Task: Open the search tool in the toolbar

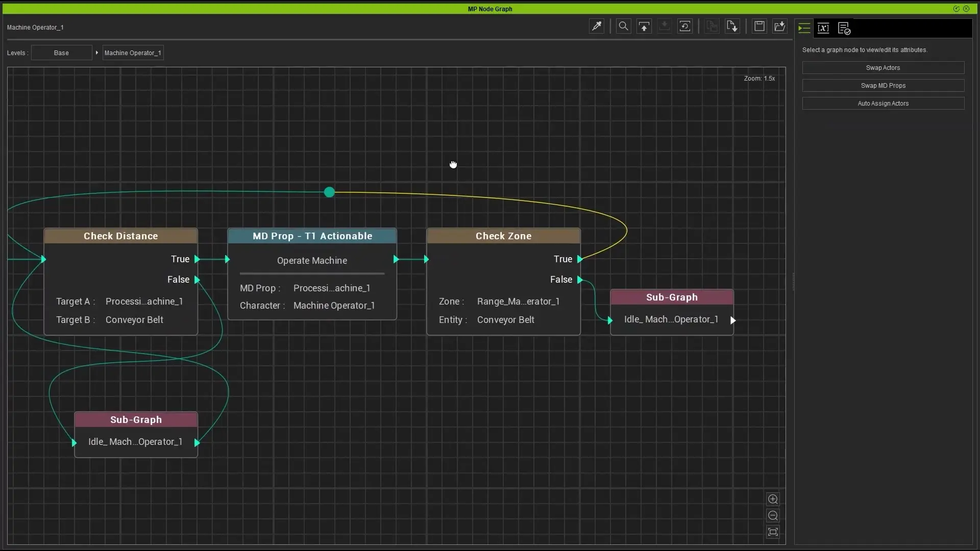Action: (623, 26)
